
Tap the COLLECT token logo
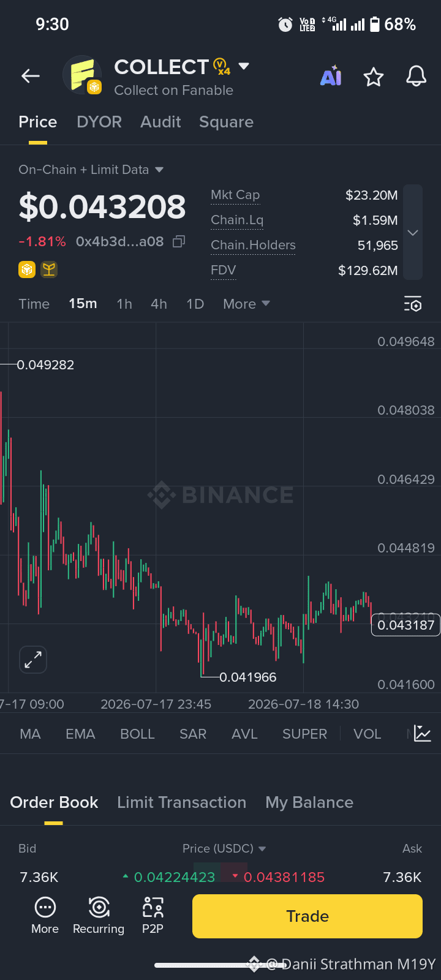[x=82, y=75]
